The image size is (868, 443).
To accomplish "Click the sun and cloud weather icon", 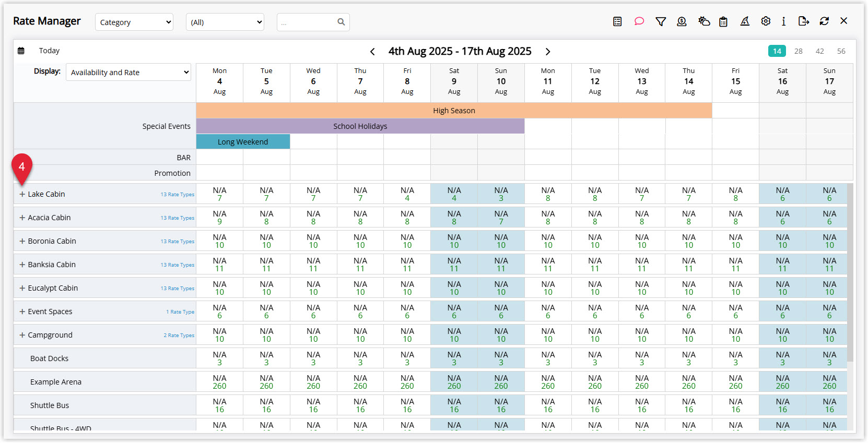I will pos(704,21).
